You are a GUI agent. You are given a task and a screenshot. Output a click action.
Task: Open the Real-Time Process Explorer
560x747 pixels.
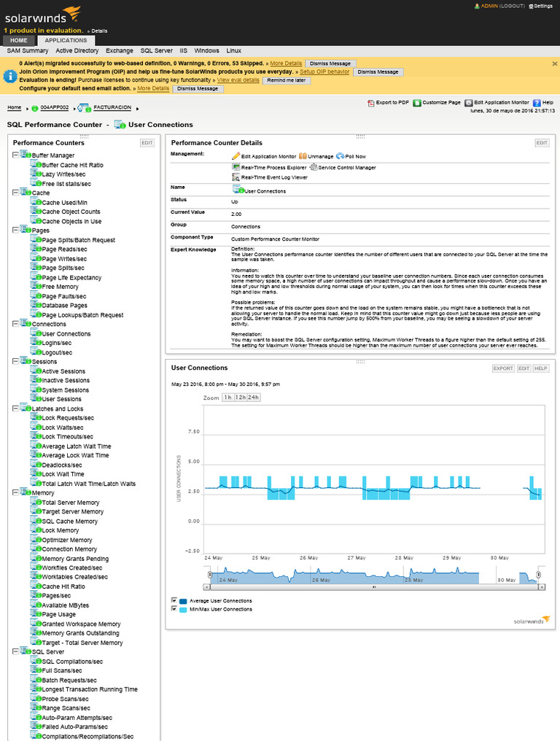(x=236, y=167)
